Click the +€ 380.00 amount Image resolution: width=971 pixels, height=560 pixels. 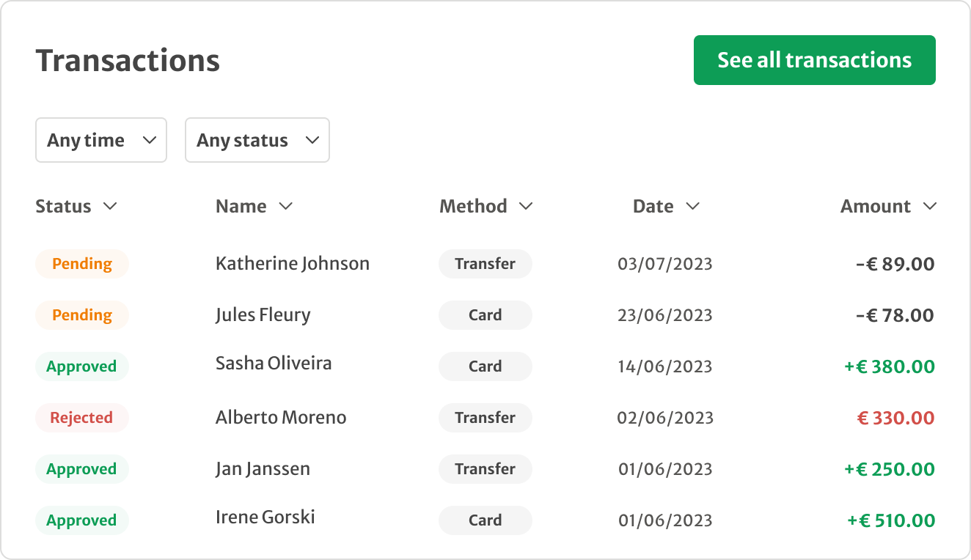point(889,366)
